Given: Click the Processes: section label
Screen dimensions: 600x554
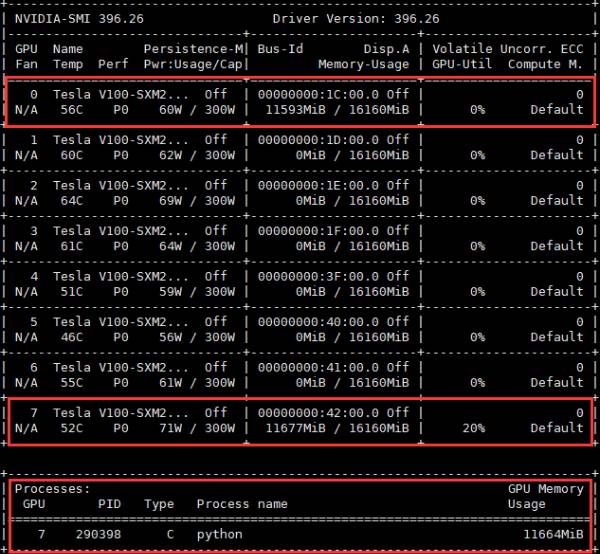Looking at the screenshot, I should click(52, 489).
